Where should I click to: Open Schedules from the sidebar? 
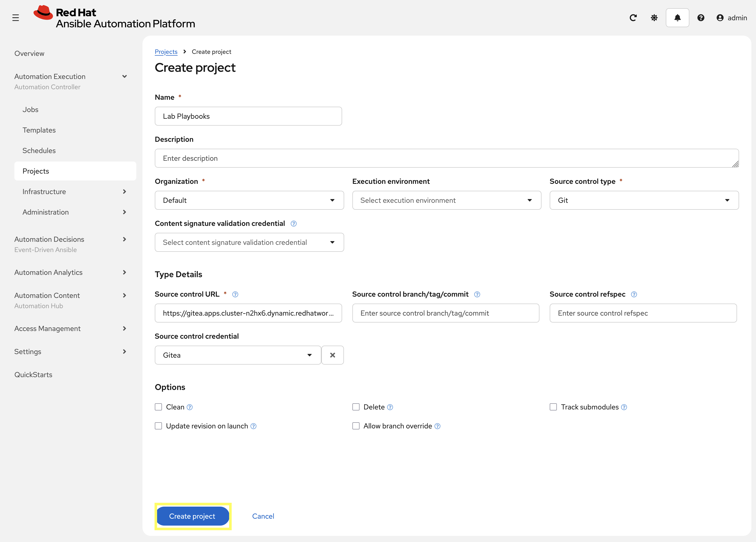[x=39, y=150]
